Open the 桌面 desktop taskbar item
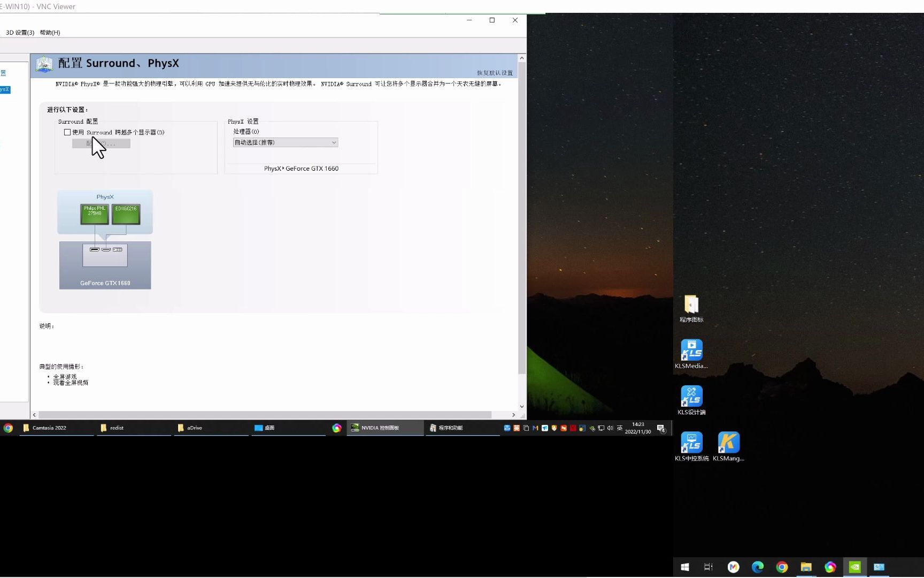Viewport: 924px width, 578px height. (288, 428)
